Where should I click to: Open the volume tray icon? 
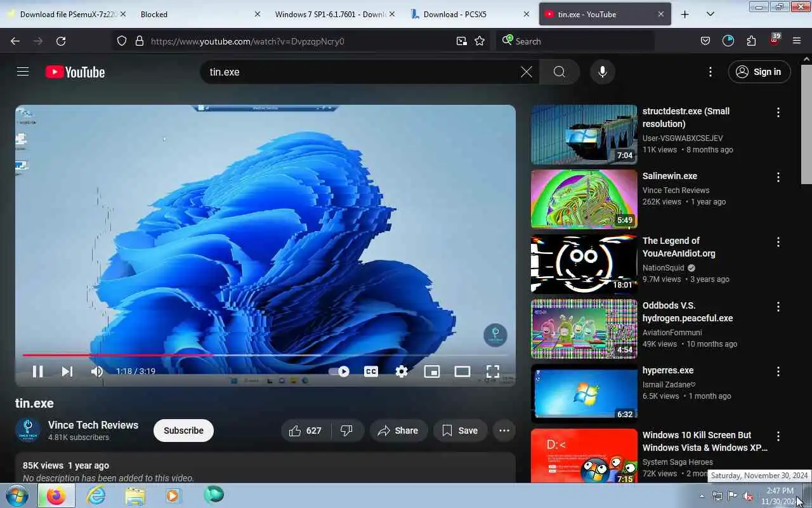point(749,496)
